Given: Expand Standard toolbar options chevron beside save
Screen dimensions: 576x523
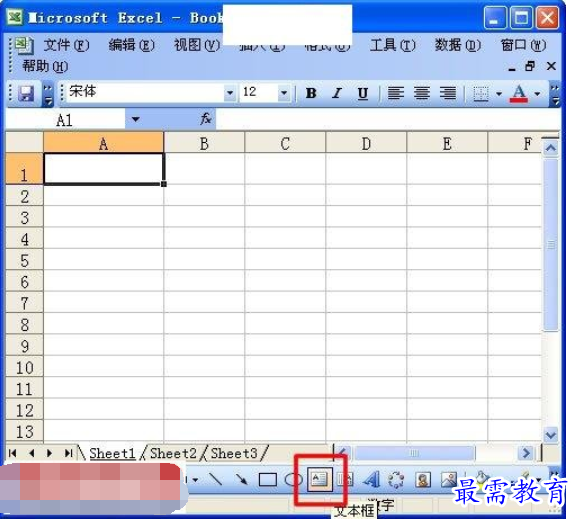Looking at the screenshot, I should pos(48,95).
